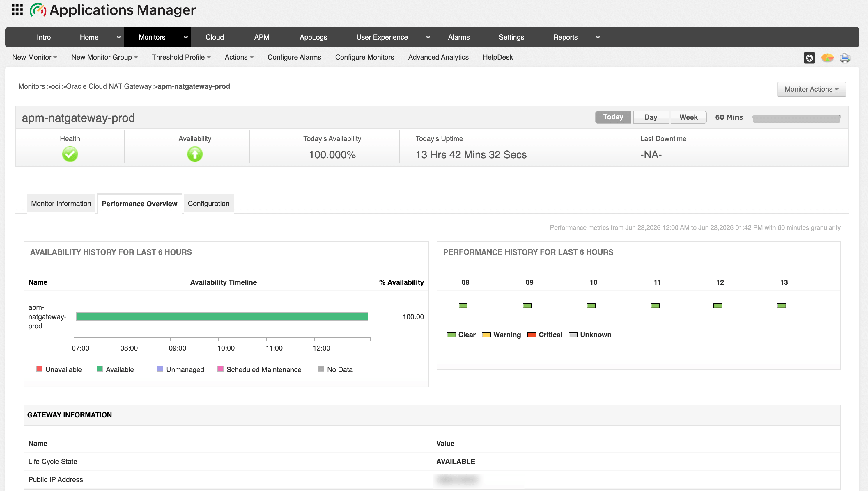Click the Life Cycle State row name
868x491 pixels.
pos(53,461)
